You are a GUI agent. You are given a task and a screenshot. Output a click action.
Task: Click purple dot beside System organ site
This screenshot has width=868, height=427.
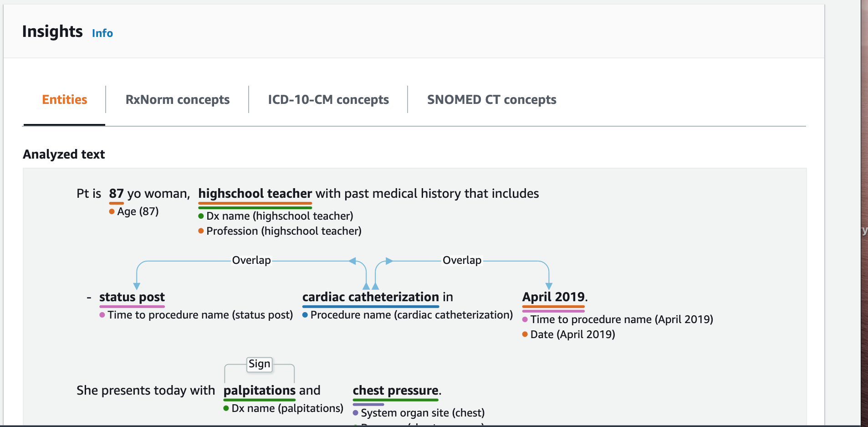[x=356, y=413]
